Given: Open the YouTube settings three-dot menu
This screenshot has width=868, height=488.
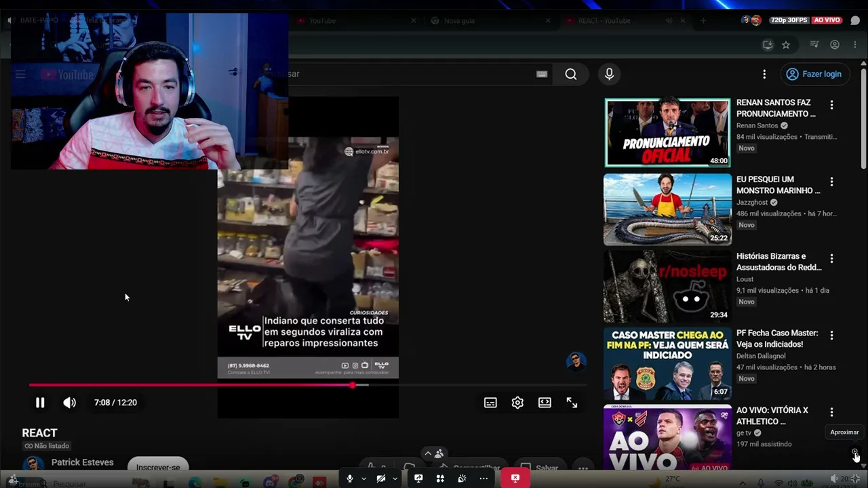Looking at the screenshot, I should [x=764, y=74].
